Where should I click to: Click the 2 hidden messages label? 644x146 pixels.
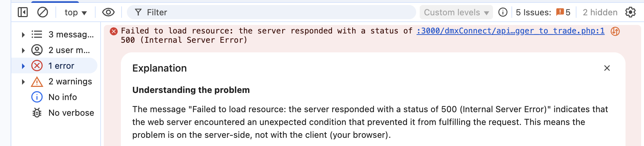click(600, 12)
